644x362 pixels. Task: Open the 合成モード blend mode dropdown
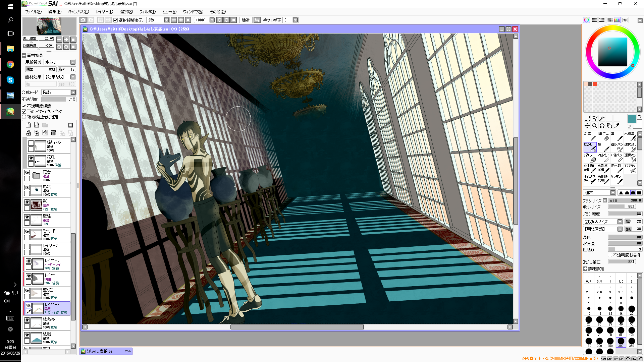coord(73,92)
